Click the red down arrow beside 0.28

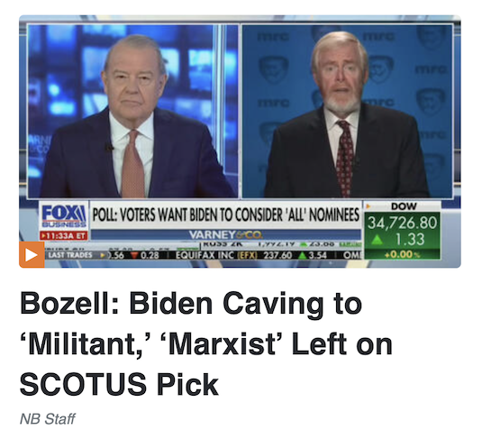pyautogui.click(x=134, y=255)
